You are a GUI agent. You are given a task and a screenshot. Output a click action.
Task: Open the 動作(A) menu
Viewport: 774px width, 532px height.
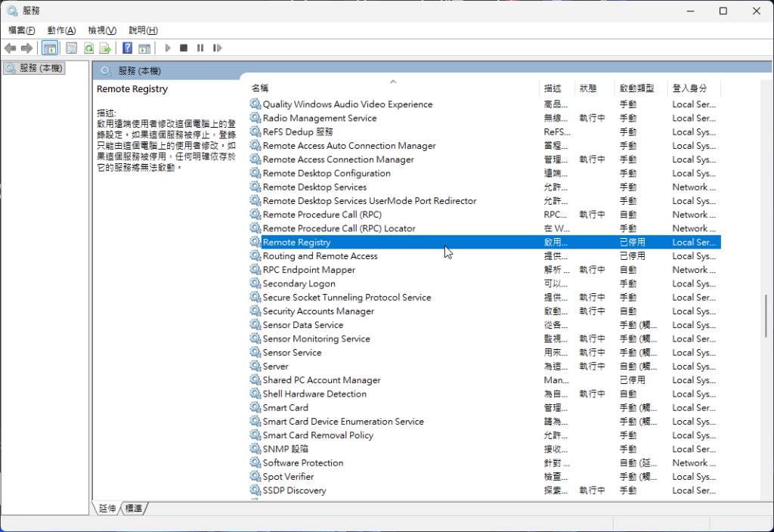[61, 30]
